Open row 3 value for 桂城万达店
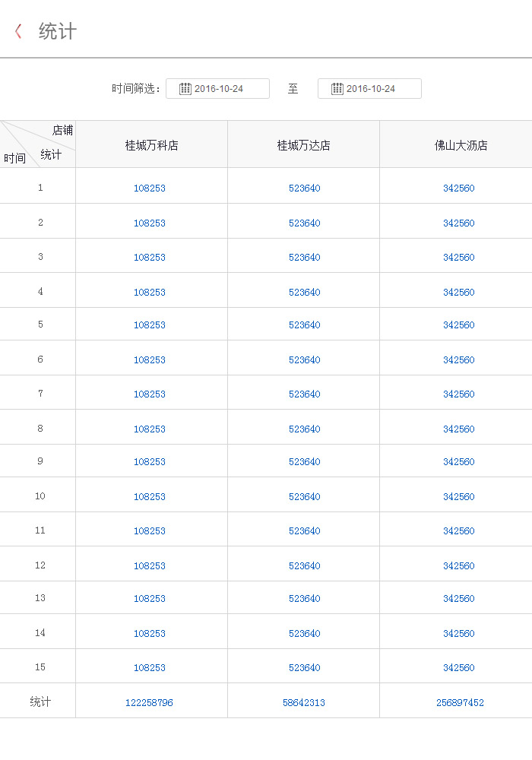Viewport: 532px width, 760px height. point(305,258)
